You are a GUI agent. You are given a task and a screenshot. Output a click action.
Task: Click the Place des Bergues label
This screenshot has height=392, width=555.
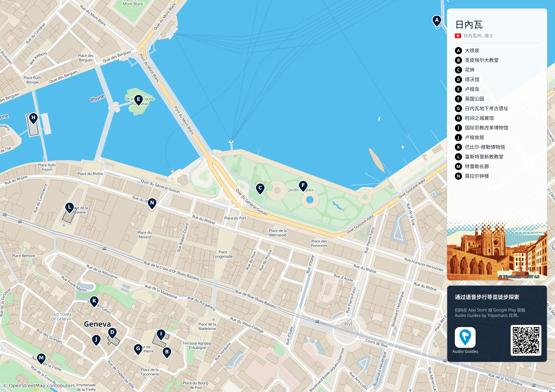tap(86, 58)
